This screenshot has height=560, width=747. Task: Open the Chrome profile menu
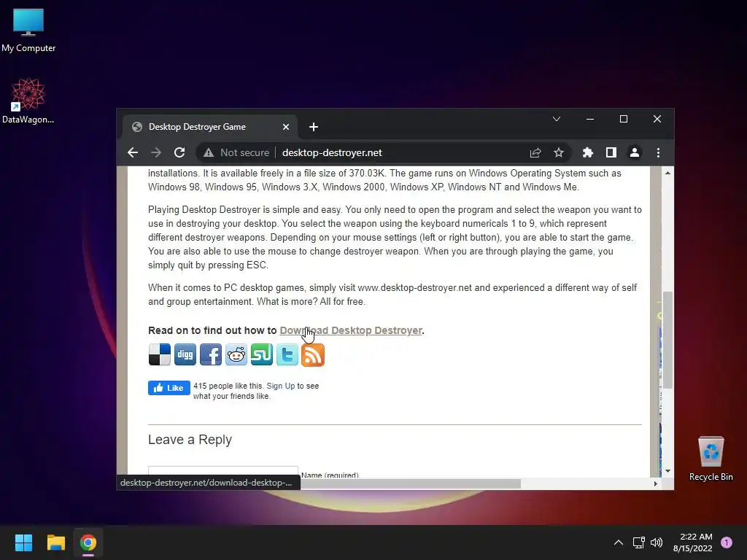635,152
